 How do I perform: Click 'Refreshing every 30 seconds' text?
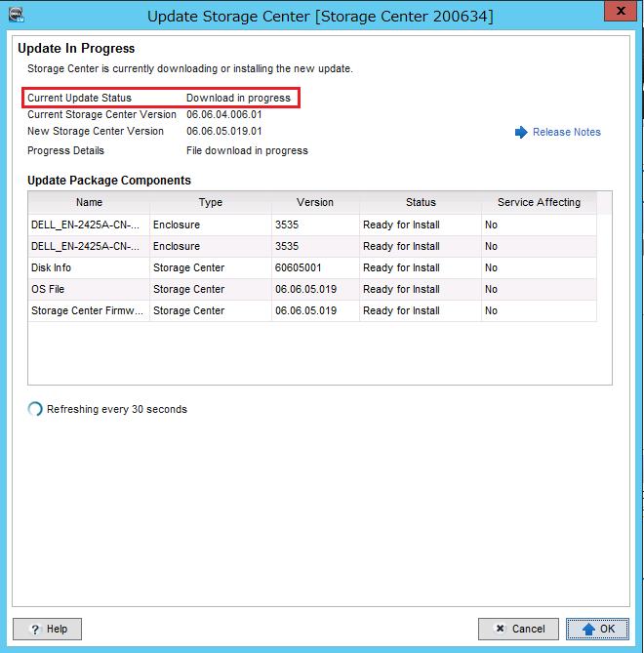tap(117, 409)
